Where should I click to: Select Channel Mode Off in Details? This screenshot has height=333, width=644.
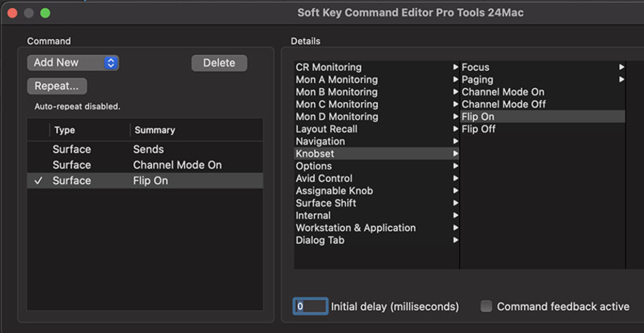pos(504,104)
